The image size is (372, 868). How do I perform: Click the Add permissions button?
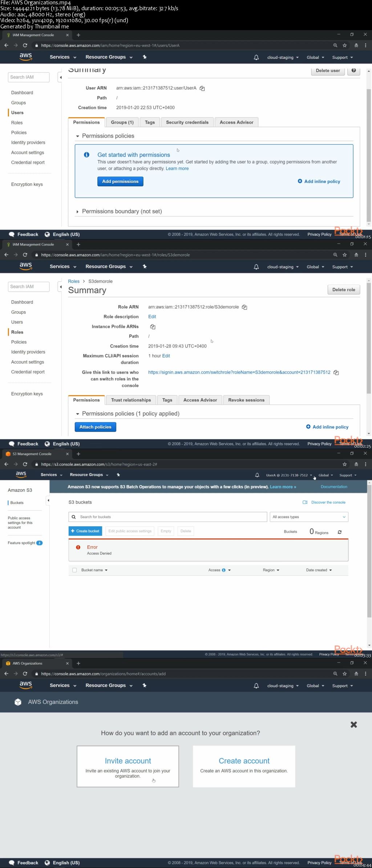click(x=120, y=181)
